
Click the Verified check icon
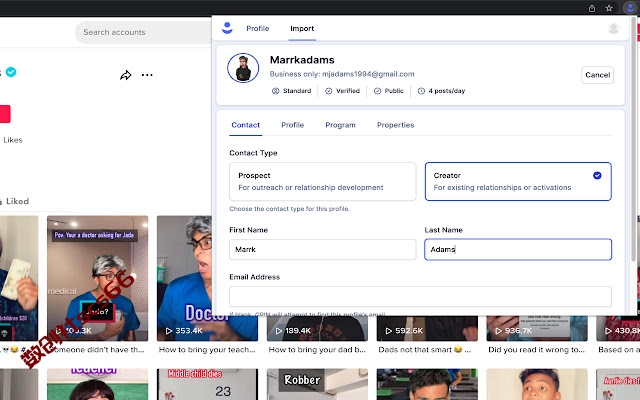tap(329, 91)
